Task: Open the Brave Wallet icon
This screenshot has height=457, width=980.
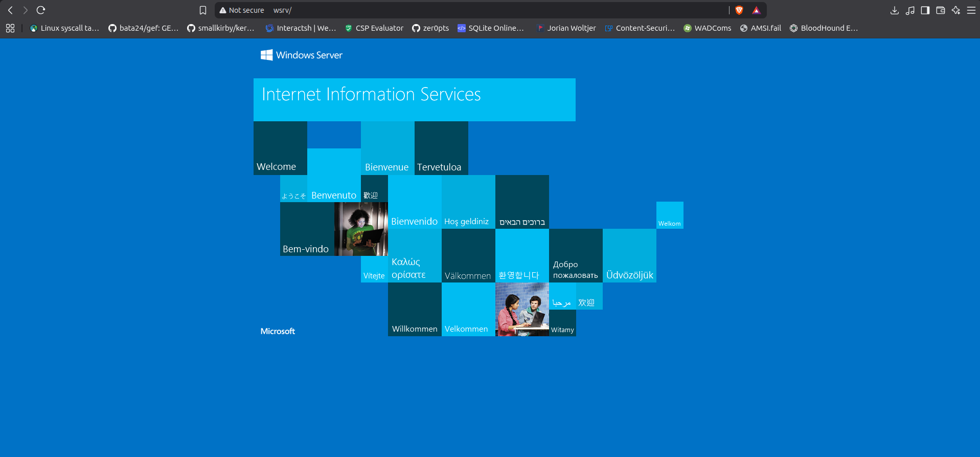Action: (x=941, y=10)
